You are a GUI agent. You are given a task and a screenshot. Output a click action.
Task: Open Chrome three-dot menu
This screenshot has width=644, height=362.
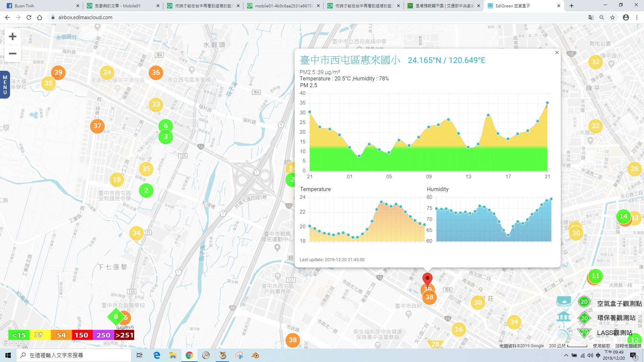coord(637,17)
